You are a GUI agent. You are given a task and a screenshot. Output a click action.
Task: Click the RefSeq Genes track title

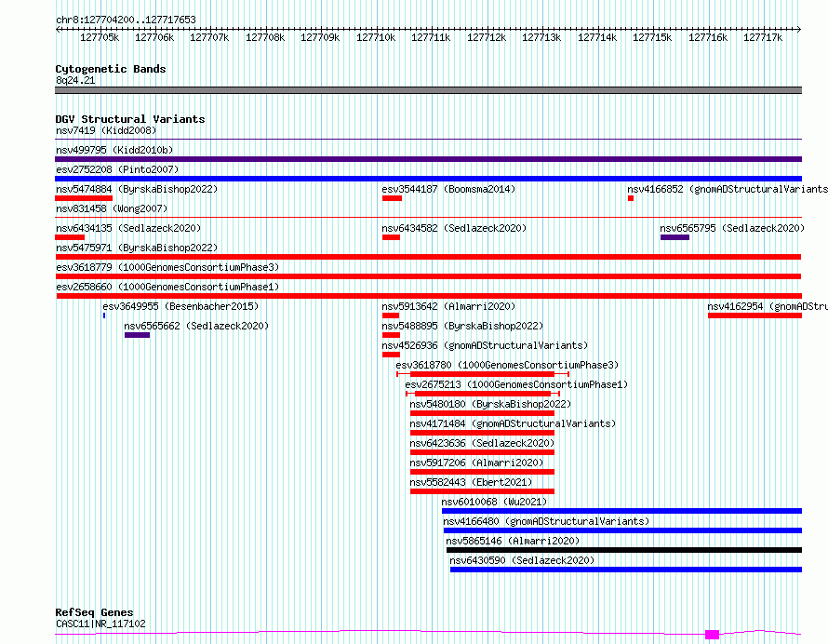pos(94,613)
